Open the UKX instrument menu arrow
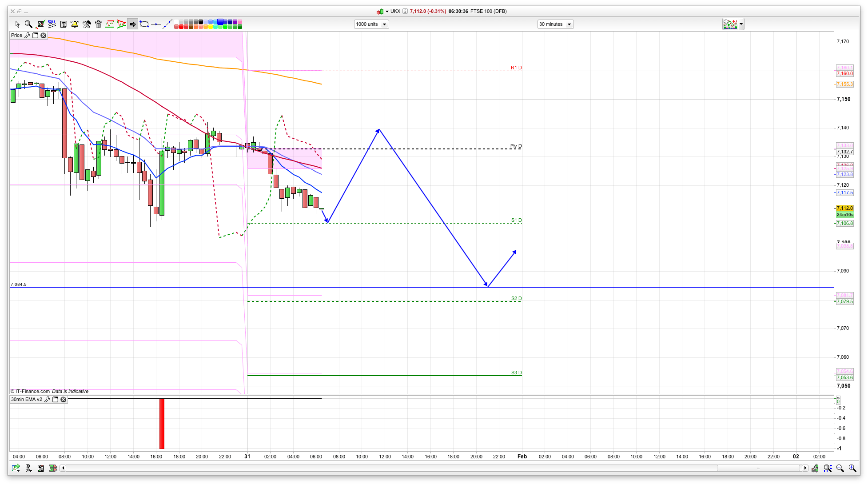This screenshot has width=868, height=485. tap(387, 12)
